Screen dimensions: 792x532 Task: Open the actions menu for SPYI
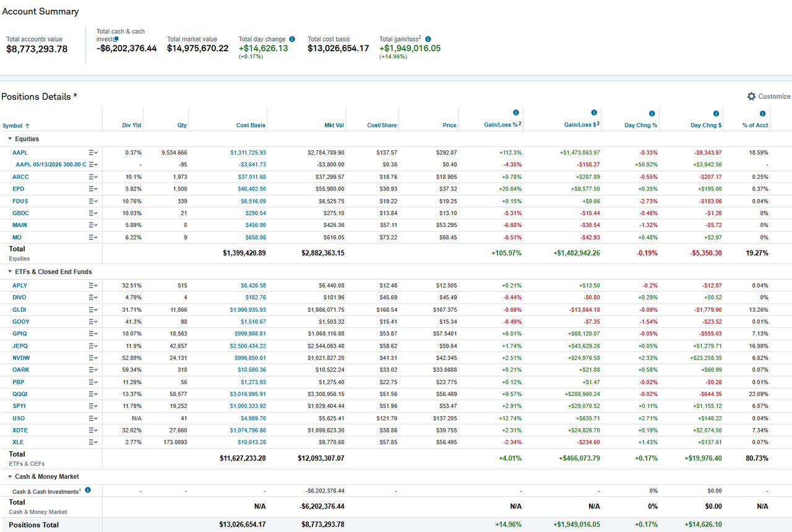[x=93, y=406]
